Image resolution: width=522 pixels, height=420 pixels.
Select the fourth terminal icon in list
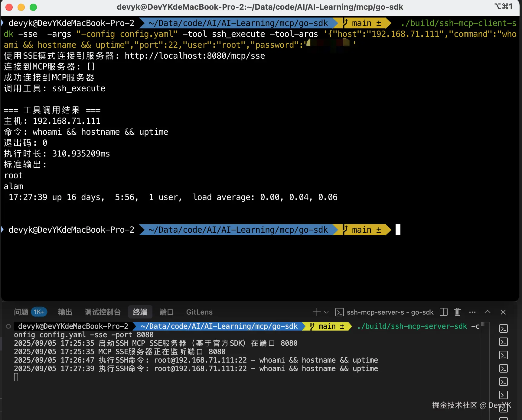[504, 368]
